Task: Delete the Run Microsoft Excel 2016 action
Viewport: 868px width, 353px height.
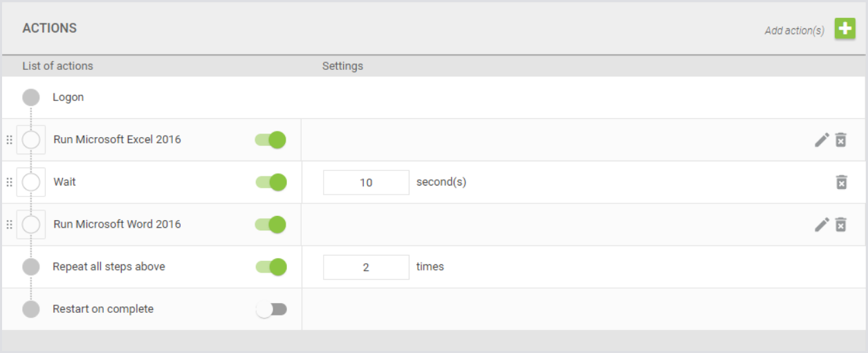Action: 841,140
